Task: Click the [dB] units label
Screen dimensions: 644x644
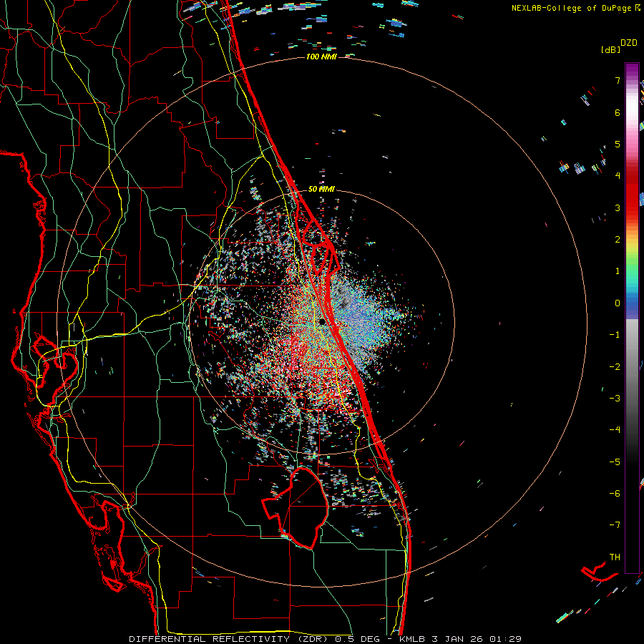Action: 610,49
